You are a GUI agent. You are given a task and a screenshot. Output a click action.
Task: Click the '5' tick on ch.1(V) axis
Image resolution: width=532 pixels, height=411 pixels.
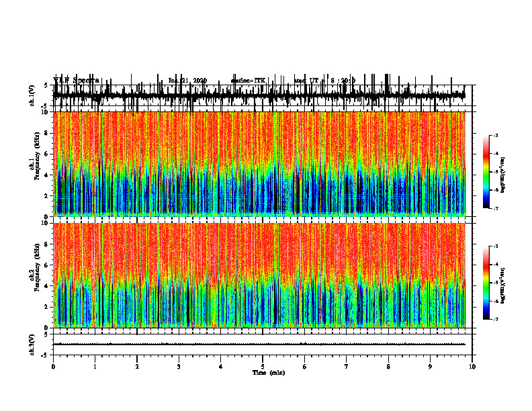(46, 85)
